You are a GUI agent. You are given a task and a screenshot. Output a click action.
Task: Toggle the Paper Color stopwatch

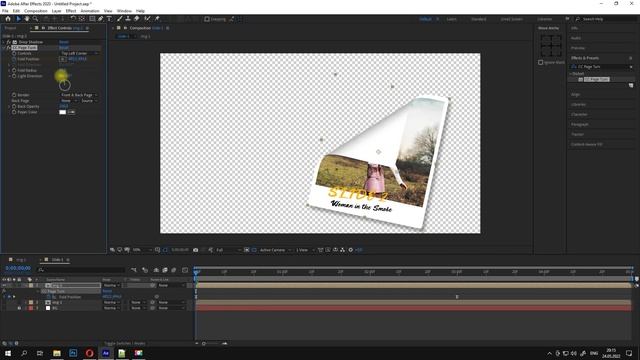(14, 112)
